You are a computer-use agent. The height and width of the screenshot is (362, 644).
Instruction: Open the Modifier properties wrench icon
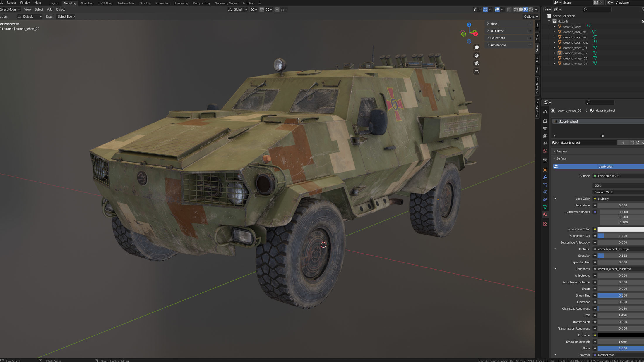pos(545,177)
